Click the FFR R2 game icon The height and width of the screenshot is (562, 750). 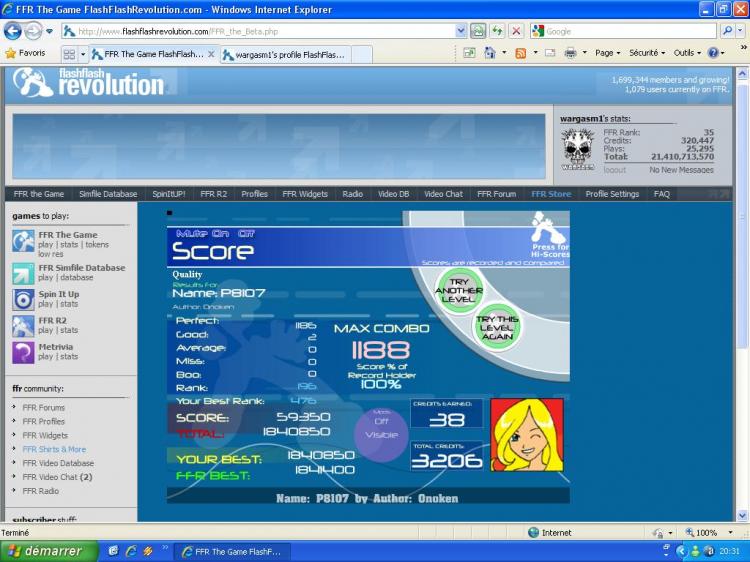point(23,326)
